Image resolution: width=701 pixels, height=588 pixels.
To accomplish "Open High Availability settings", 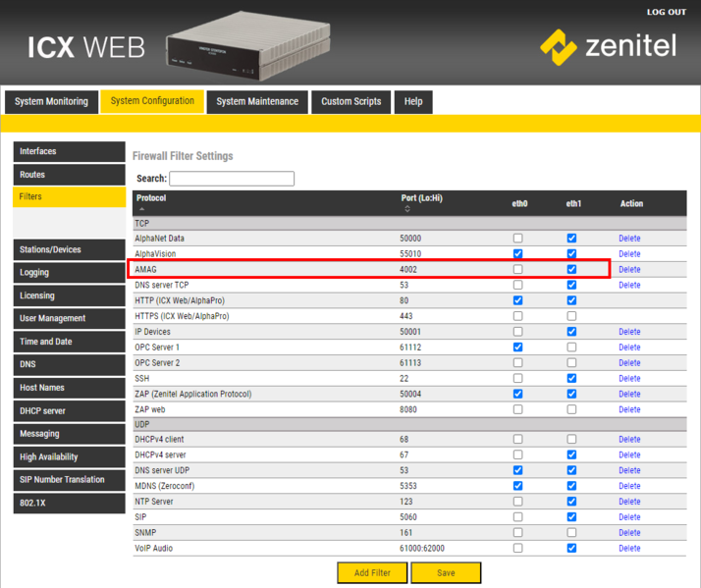I will click(x=70, y=457).
